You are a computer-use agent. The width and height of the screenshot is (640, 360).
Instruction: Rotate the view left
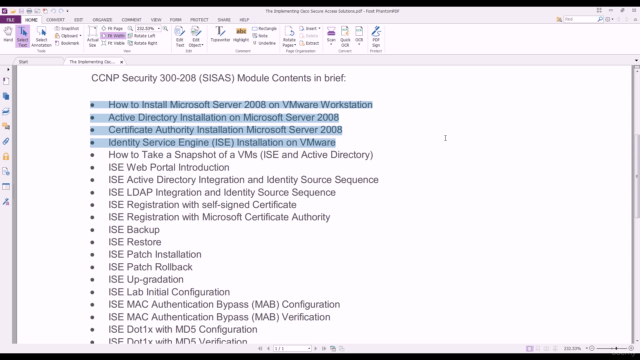pyautogui.click(x=141, y=36)
